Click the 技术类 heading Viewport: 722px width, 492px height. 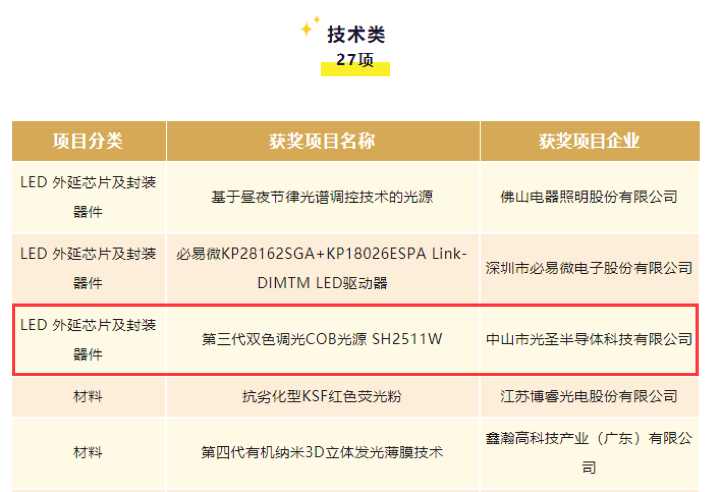pyautogui.click(x=356, y=35)
